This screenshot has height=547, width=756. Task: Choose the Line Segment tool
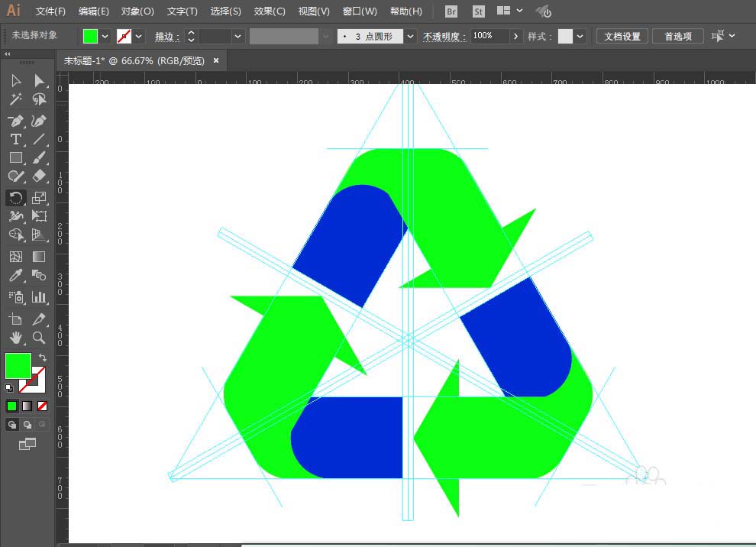[x=39, y=139]
